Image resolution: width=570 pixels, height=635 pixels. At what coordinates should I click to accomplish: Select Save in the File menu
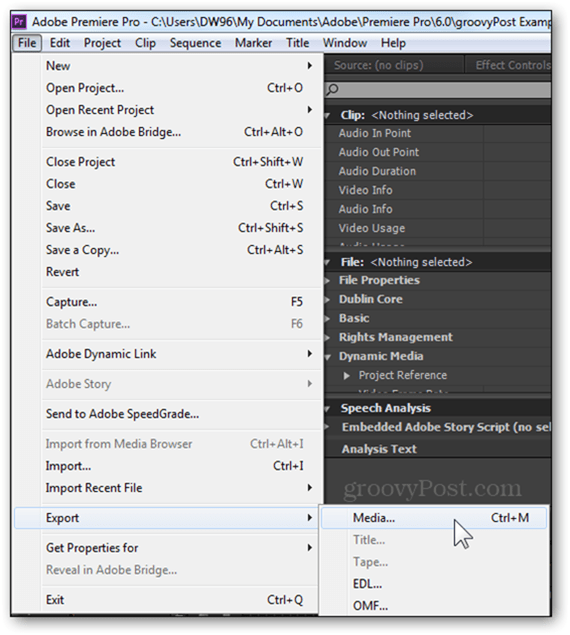(179, 206)
